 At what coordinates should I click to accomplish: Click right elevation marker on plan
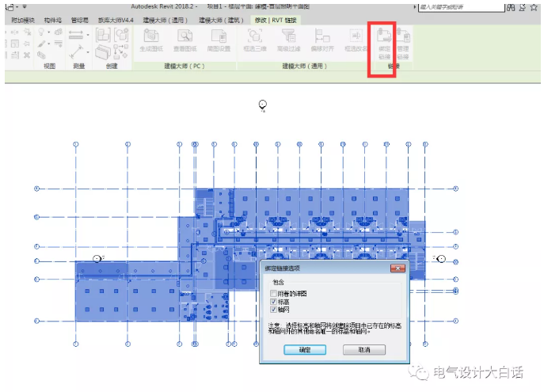click(440, 259)
